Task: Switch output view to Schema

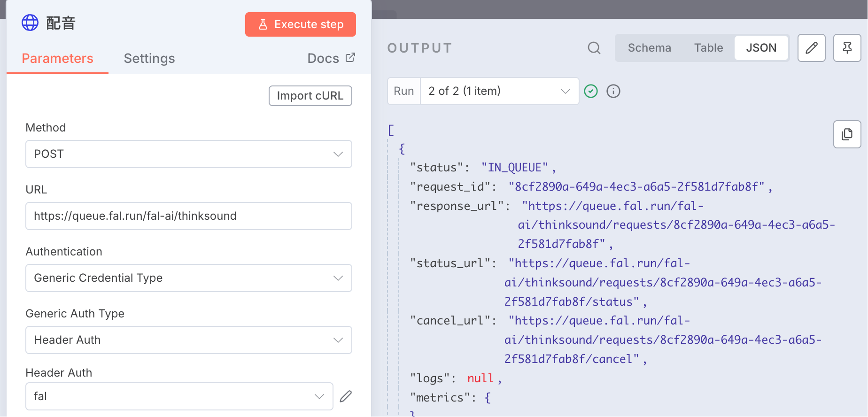Action: coord(650,48)
